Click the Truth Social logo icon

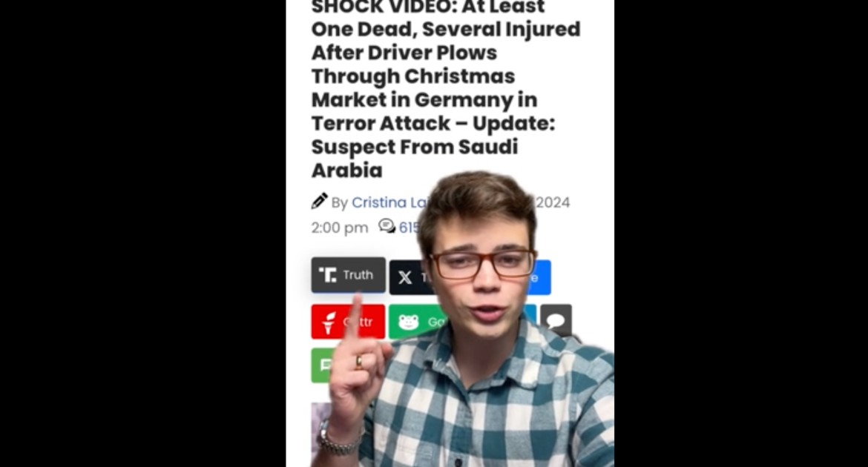pos(328,275)
